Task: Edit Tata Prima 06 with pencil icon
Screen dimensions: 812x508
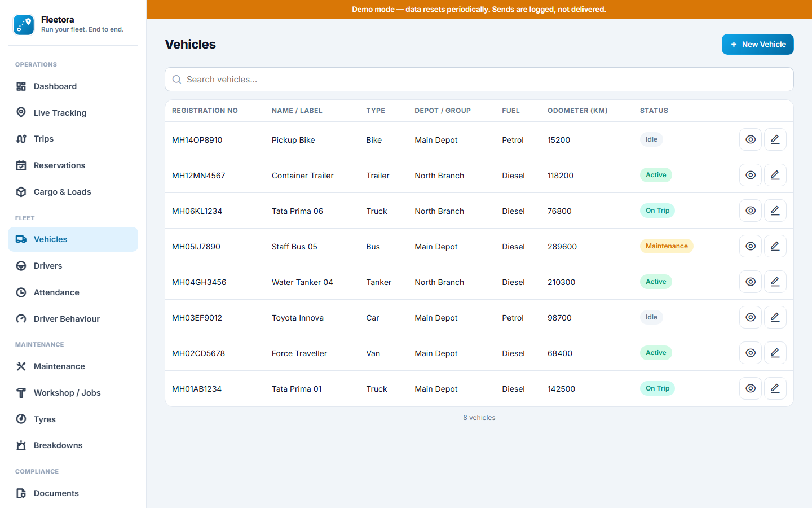Action: pyautogui.click(x=775, y=211)
